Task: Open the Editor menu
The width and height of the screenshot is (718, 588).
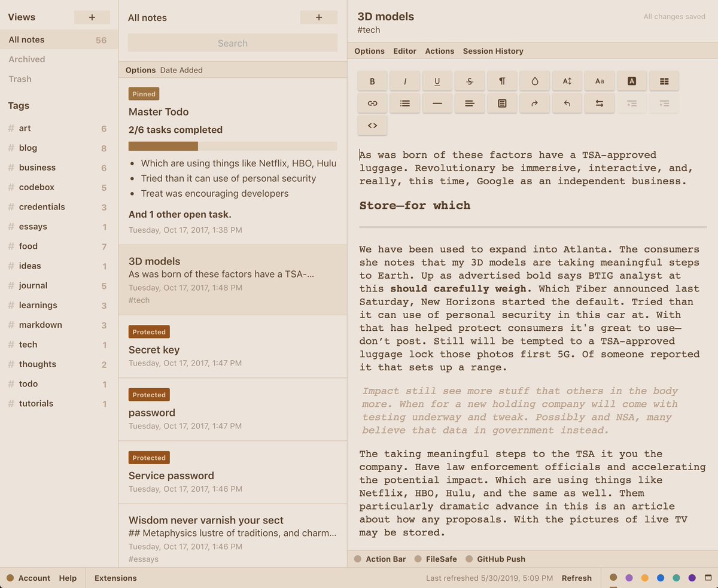Action: point(404,51)
